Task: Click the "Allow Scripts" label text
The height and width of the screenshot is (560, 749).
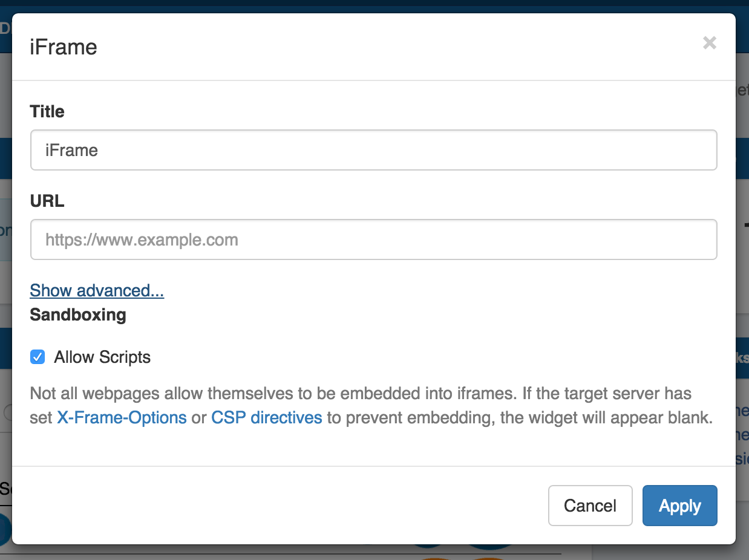Action: [102, 357]
